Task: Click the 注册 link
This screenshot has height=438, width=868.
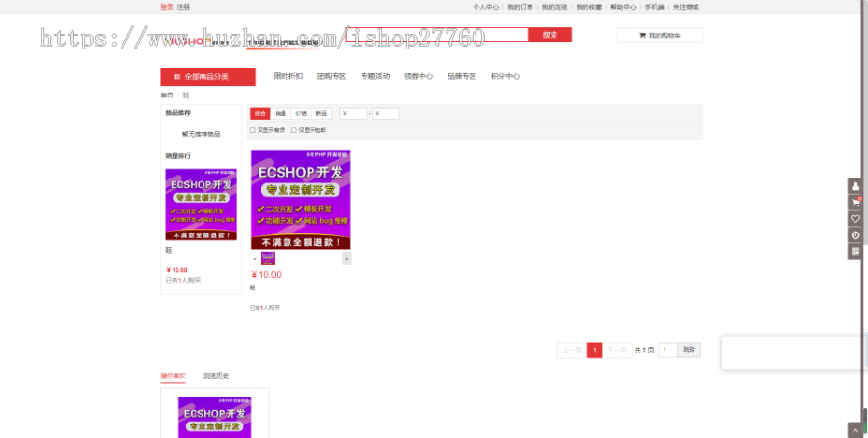Action: (x=183, y=7)
